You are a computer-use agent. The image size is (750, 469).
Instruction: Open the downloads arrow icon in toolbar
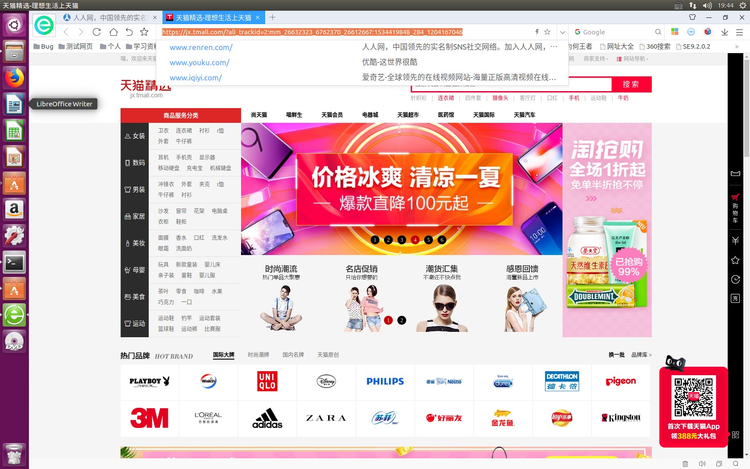725,32
